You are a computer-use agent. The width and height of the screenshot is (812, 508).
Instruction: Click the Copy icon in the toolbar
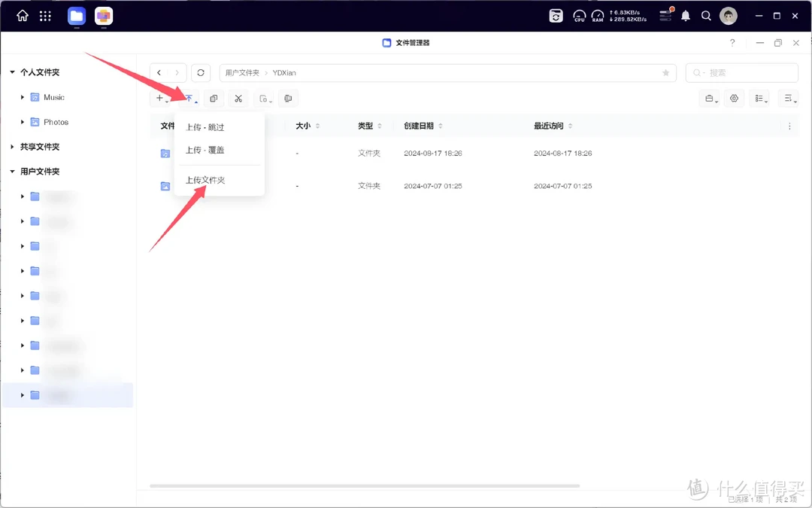[214, 99]
